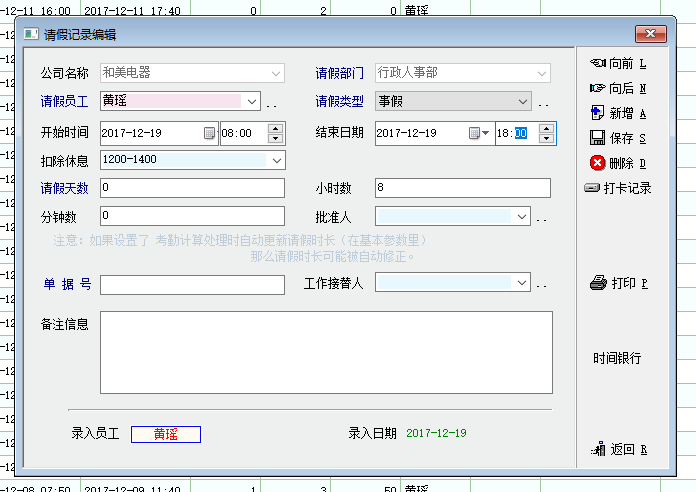
Task: Increase the end time with spinner up arrow
Action: (546, 128)
